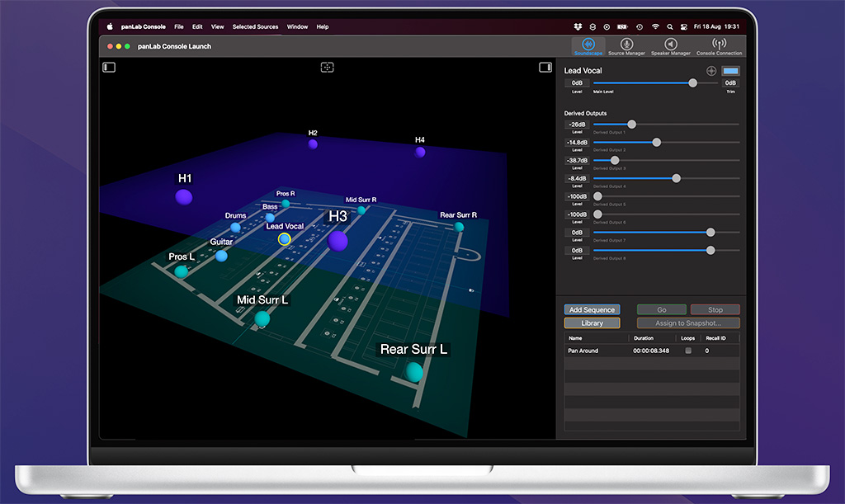Select the Mid Surr R speaker sphere
845x504 pixels.
pyautogui.click(x=361, y=210)
